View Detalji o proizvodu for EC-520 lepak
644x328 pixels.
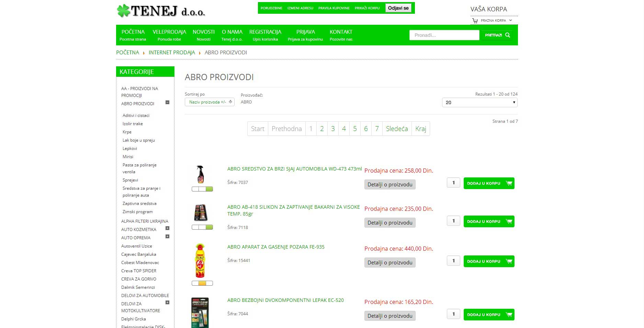[390, 316]
